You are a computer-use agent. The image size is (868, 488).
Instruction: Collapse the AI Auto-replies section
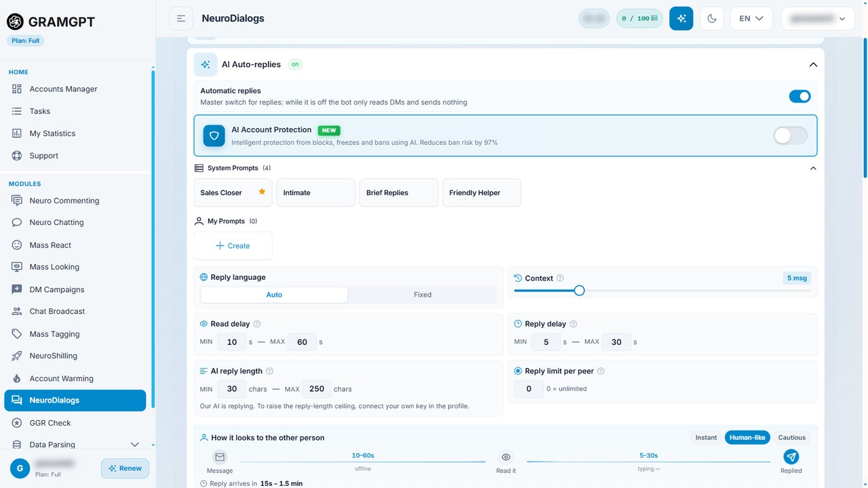(x=813, y=65)
